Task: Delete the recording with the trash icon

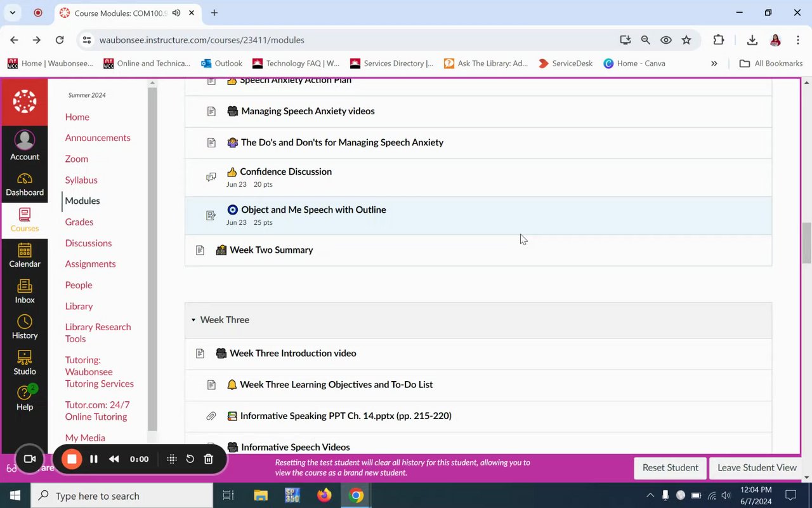Action: click(x=208, y=459)
